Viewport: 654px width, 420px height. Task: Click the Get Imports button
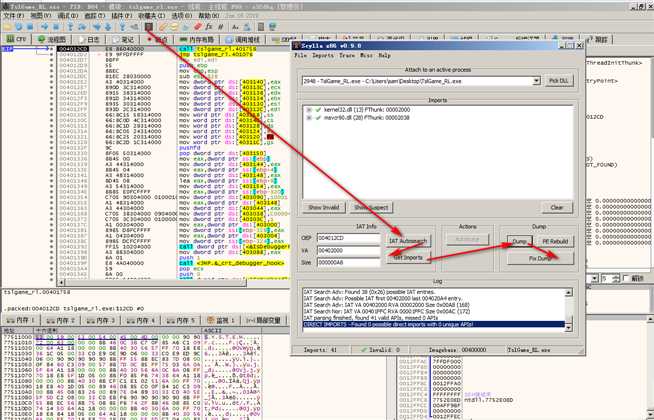(x=407, y=258)
